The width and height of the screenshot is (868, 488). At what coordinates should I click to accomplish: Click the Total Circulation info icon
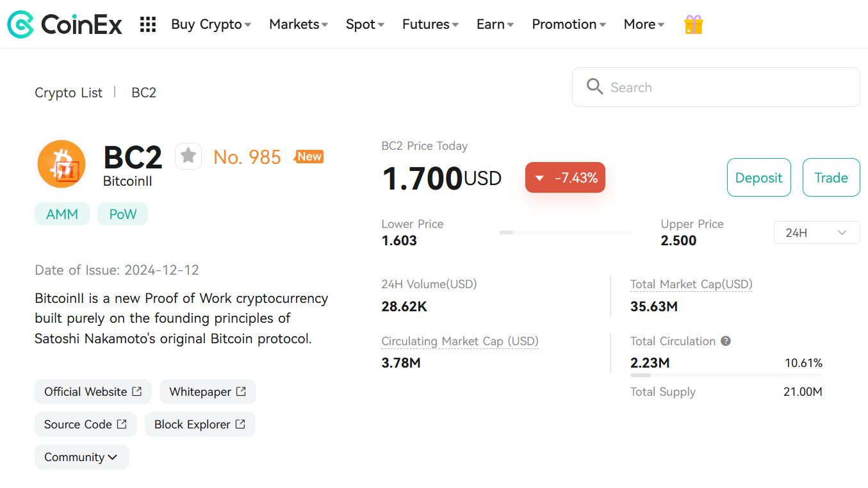point(726,341)
